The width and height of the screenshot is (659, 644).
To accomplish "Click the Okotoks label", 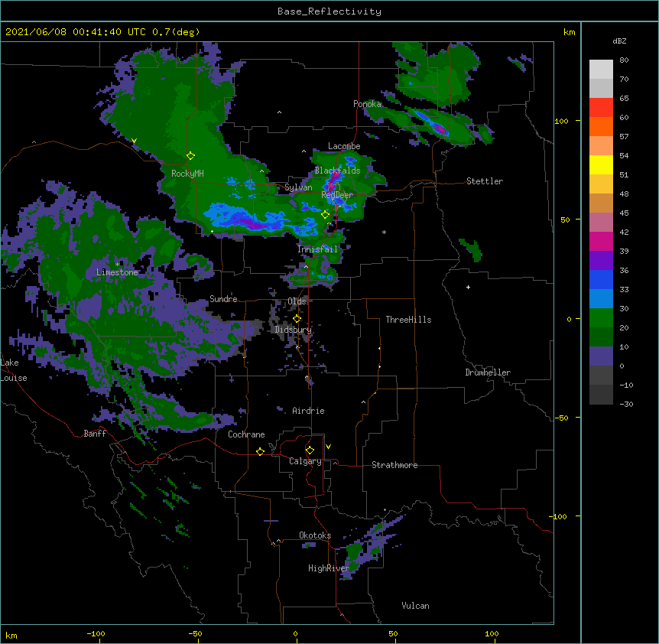I will 315,535.
